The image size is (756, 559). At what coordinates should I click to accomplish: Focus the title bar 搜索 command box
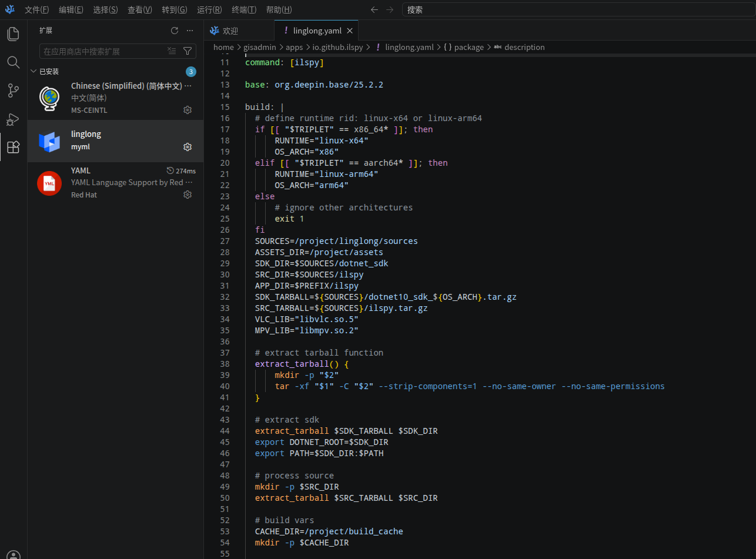tap(578, 9)
